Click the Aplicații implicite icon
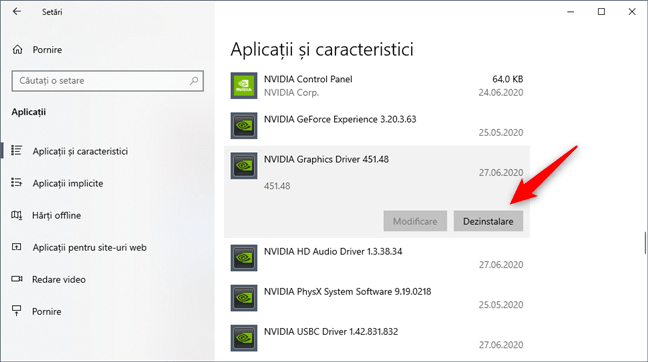 pyautogui.click(x=17, y=182)
